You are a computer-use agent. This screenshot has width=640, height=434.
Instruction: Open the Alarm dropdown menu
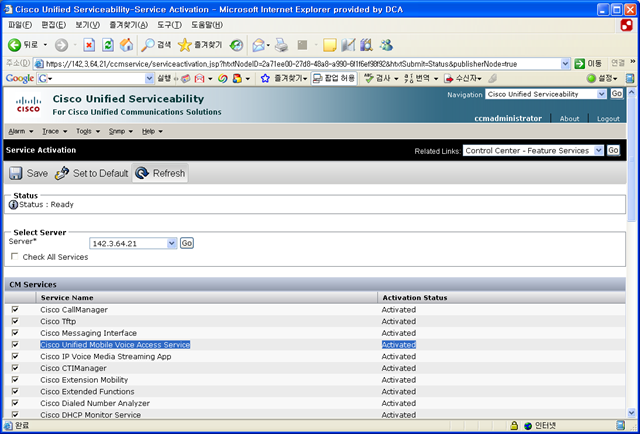click(x=21, y=131)
